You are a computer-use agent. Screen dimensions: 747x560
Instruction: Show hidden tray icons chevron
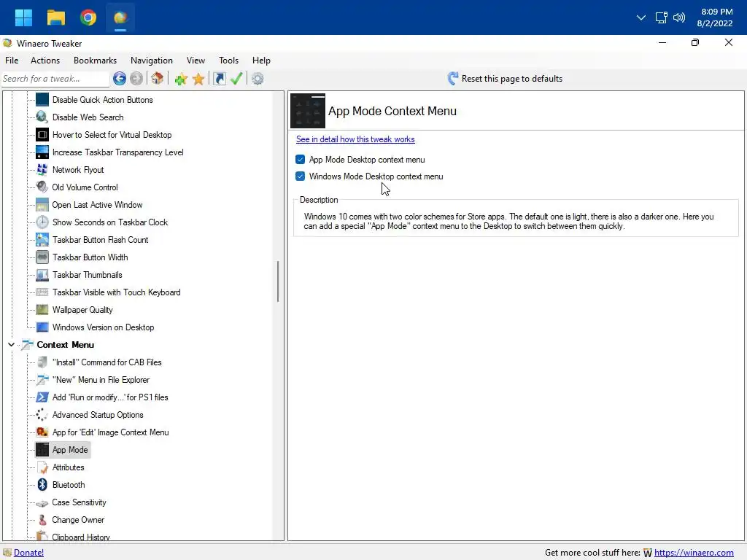click(x=641, y=17)
